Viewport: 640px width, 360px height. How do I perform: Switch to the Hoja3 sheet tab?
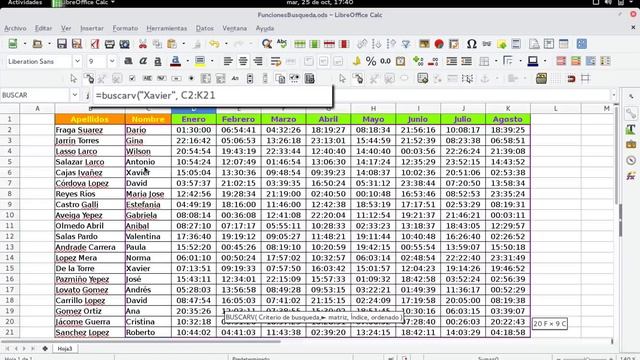(x=64, y=349)
